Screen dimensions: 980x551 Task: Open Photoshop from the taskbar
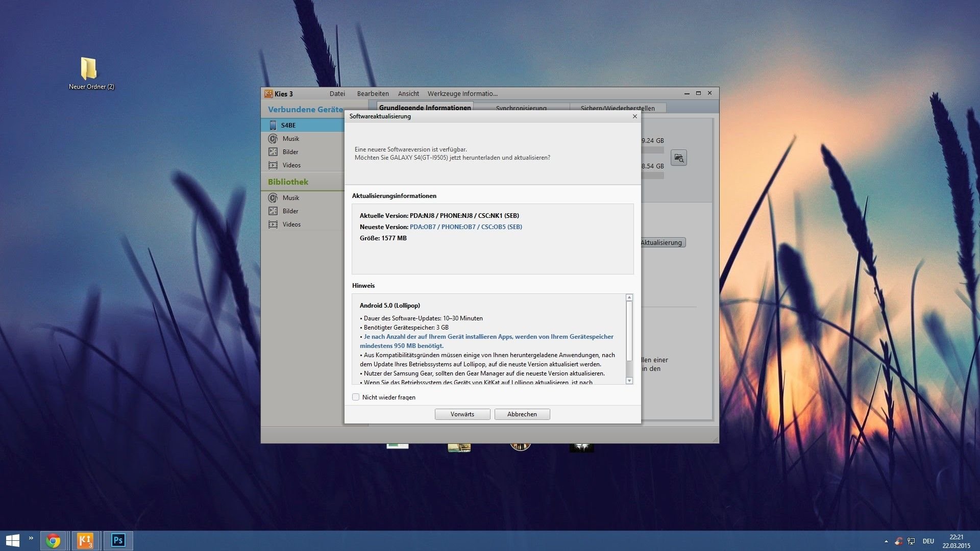tap(118, 540)
